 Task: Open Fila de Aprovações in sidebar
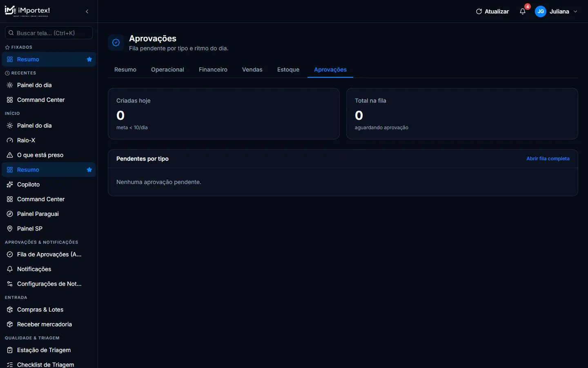click(49, 254)
